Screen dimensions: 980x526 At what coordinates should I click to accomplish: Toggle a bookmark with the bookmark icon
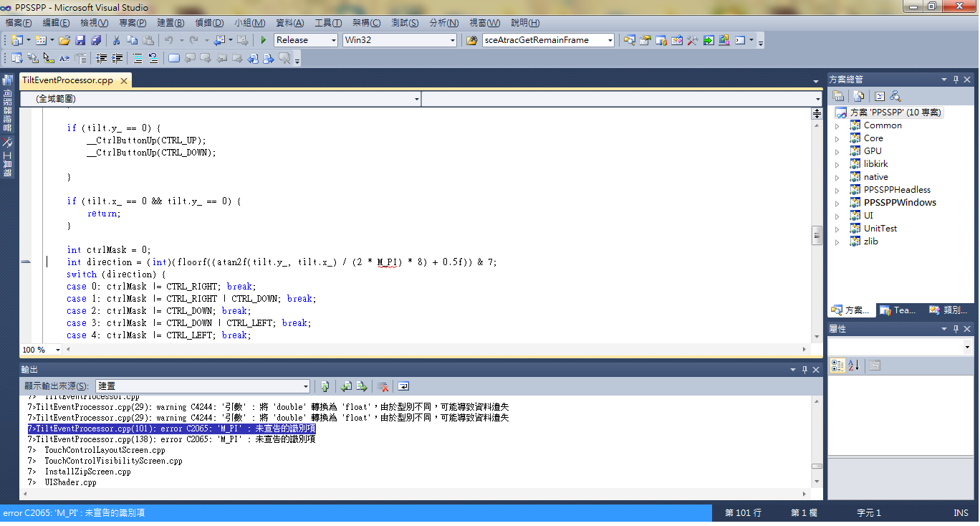[173, 59]
